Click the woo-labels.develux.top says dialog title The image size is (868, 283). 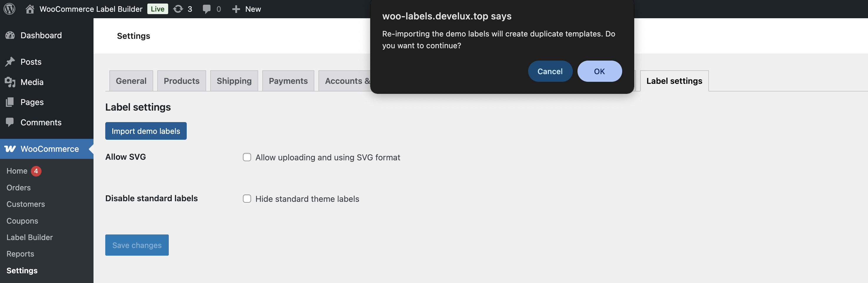pyautogui.click(x=447, y=16)
